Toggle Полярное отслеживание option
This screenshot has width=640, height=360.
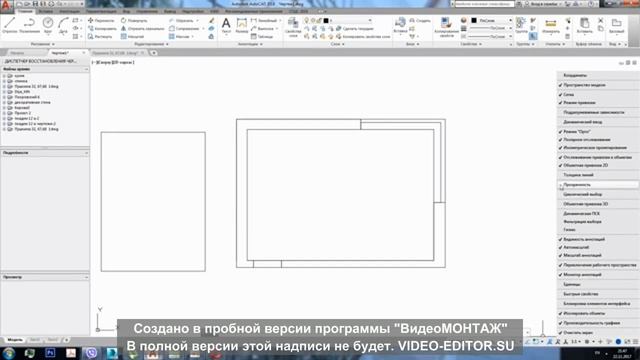[587, 140]
